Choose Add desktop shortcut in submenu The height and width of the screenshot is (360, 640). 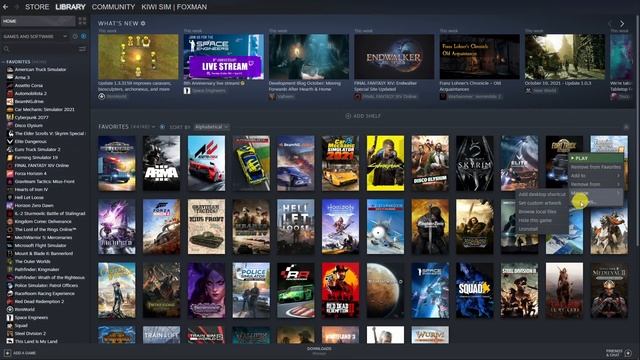coord(542,194)
